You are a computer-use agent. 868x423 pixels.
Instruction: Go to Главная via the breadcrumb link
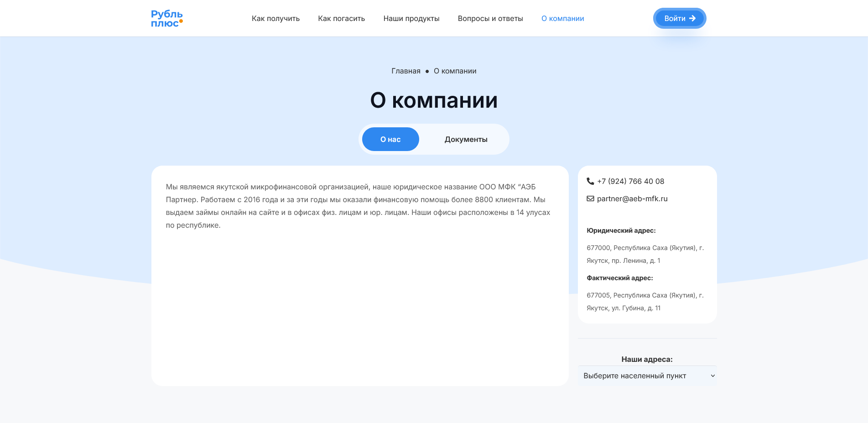tap(405, 71)
